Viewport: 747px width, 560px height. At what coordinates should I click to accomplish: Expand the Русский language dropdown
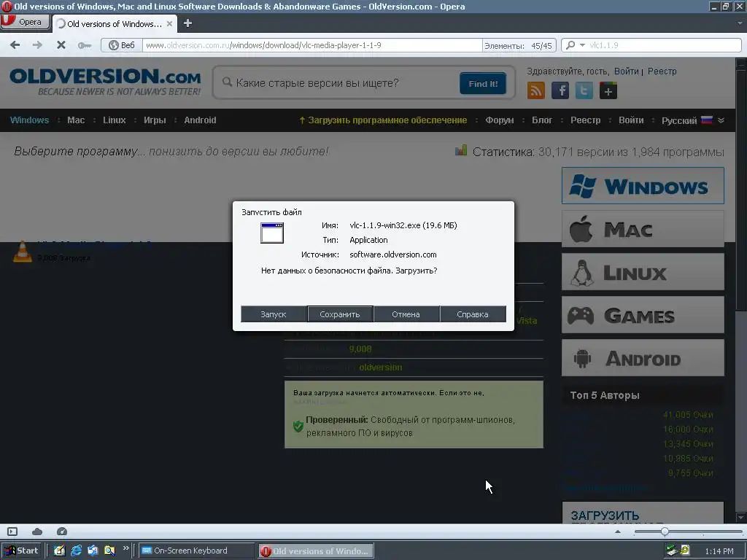693,120
